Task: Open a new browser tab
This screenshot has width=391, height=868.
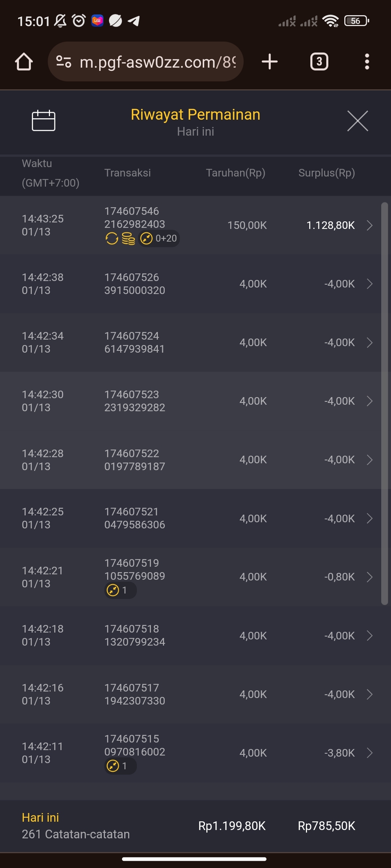Action: 270,62
